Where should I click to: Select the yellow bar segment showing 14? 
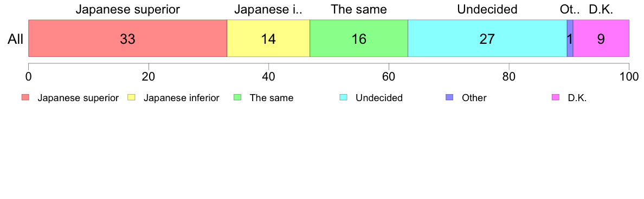268,38
